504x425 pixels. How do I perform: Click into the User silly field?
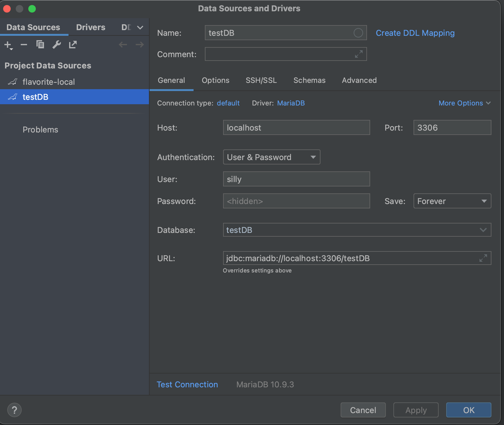pos(296,179)
